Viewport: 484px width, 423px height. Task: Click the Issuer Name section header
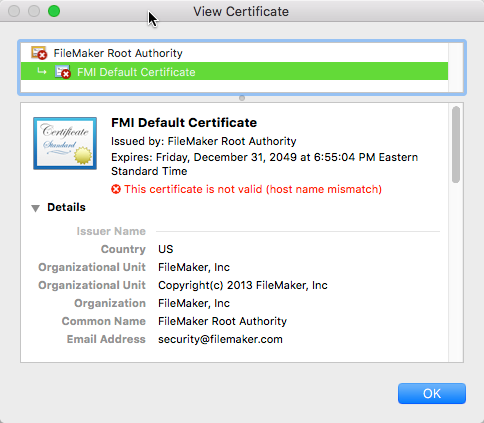coord(111,231)
